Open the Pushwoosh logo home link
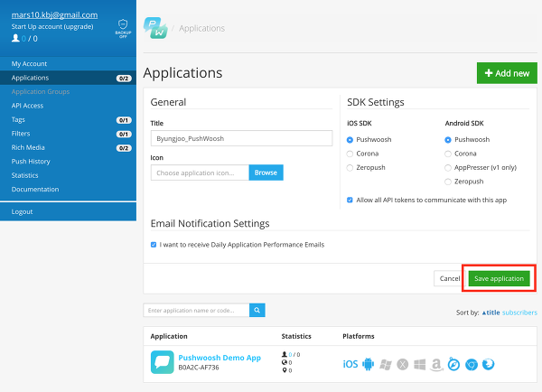This screenshot has width=542, height=392. [155, 28]
